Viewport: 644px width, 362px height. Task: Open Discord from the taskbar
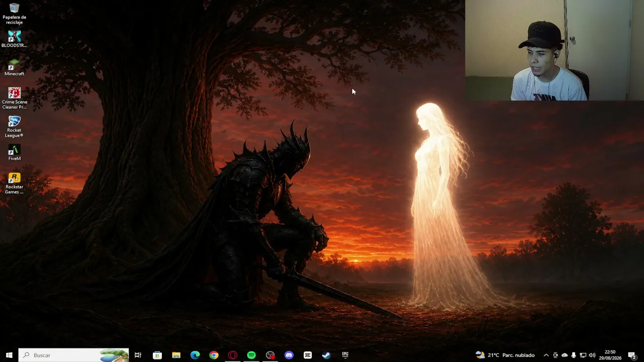point(289,355)
